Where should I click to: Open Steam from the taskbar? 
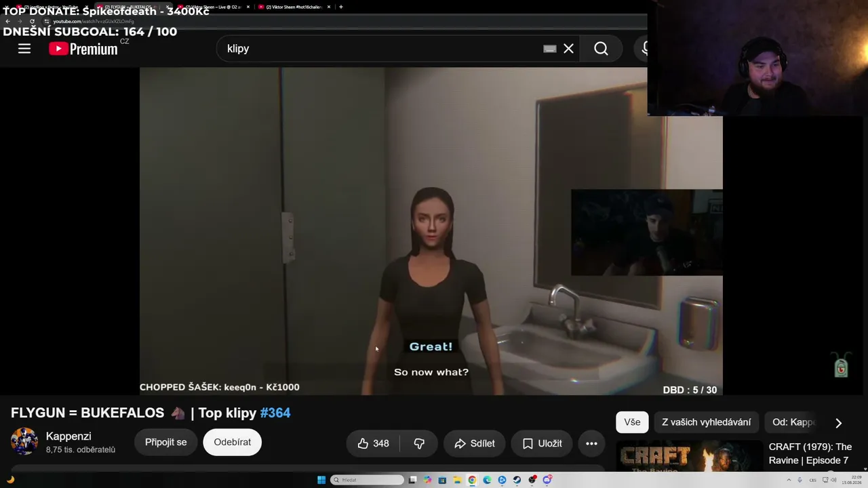(517, 480)
